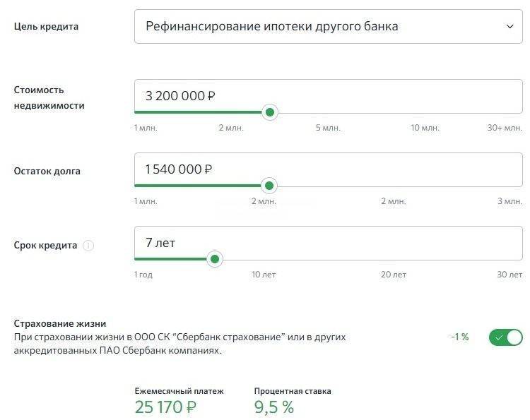Image resolution: width=530 pixels, height=420 pixels.
Task: Click the 5 млн. mark on the property cost scale
Action: click(x=328, y=128)
